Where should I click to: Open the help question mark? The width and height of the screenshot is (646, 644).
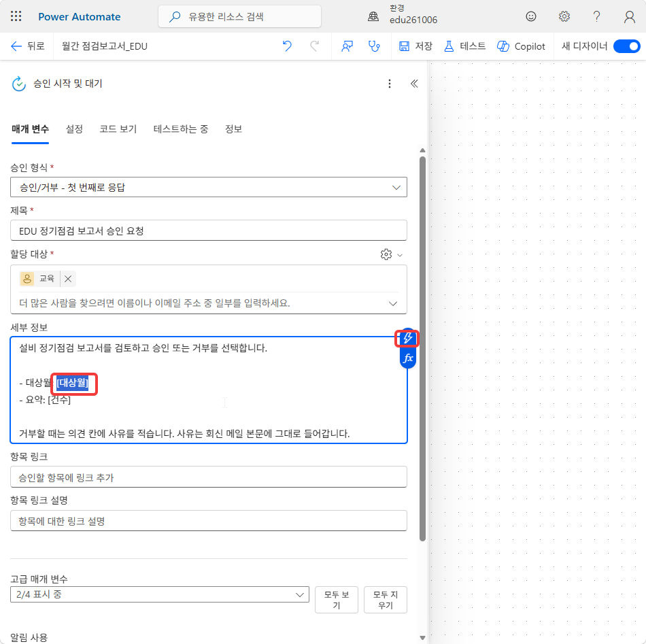pyautogui.click(x=596, y=16)
